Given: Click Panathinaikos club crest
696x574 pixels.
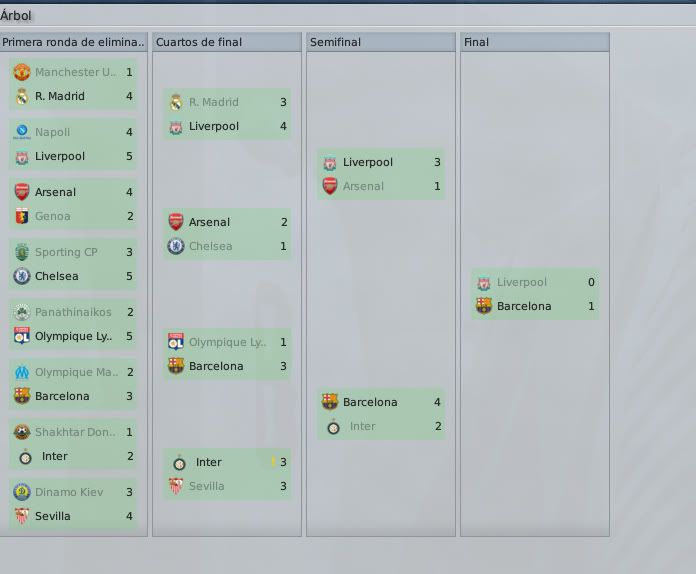Looking at the screenshot, I should pos(22,312).
